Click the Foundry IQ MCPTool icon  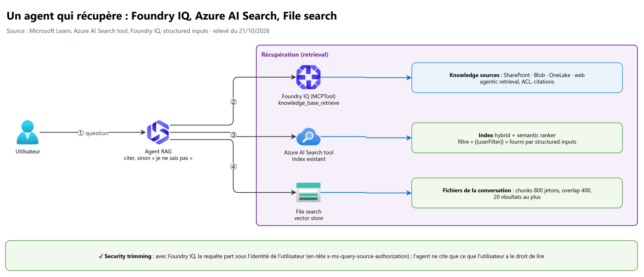click(308, 77)
